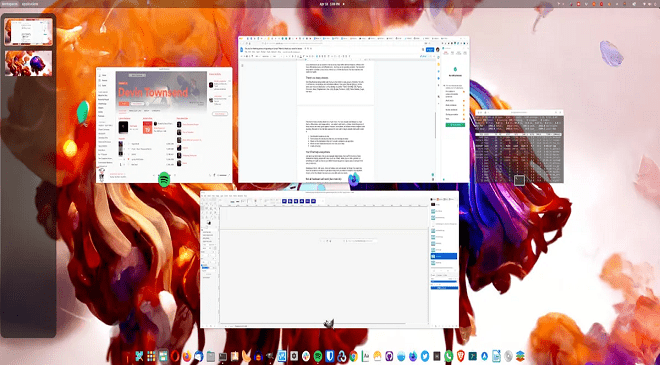Viewport: 660px width, 365px height.
Task: Open the Applications menu in top bar
Action: [29, 4]
